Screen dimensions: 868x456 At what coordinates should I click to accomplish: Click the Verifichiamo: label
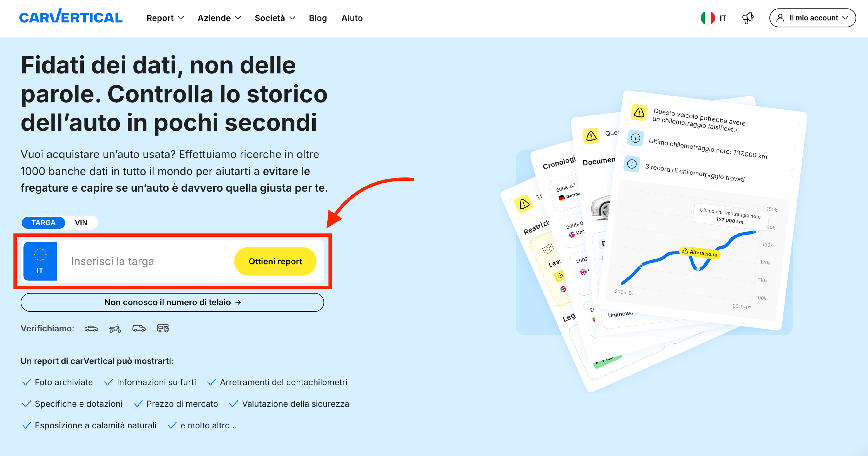pyautogui.click(x=47, y=329)
